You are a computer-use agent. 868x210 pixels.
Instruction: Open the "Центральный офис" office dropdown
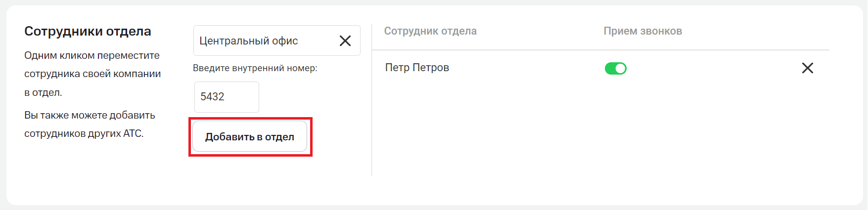[x=262, y=41]
